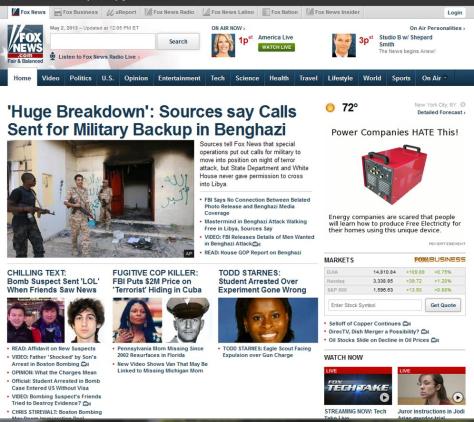Viewport: 474px width, 422px height.
Task: Play the Fox Tech Take live video
Action: click(358, 386)
